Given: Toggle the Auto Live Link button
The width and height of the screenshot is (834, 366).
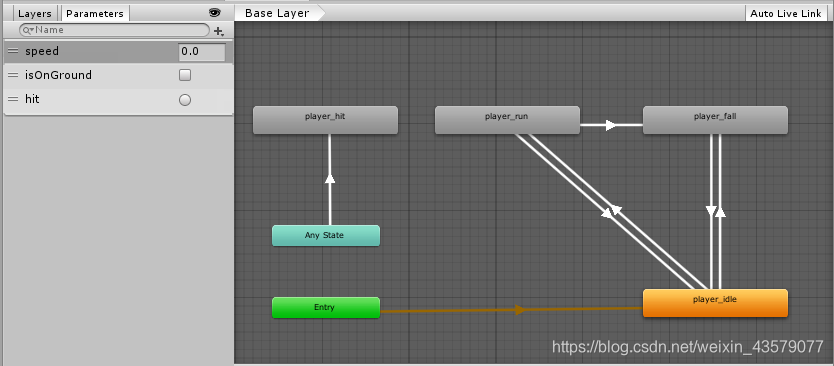Looking at the screenshot, I should pos(786,13).
